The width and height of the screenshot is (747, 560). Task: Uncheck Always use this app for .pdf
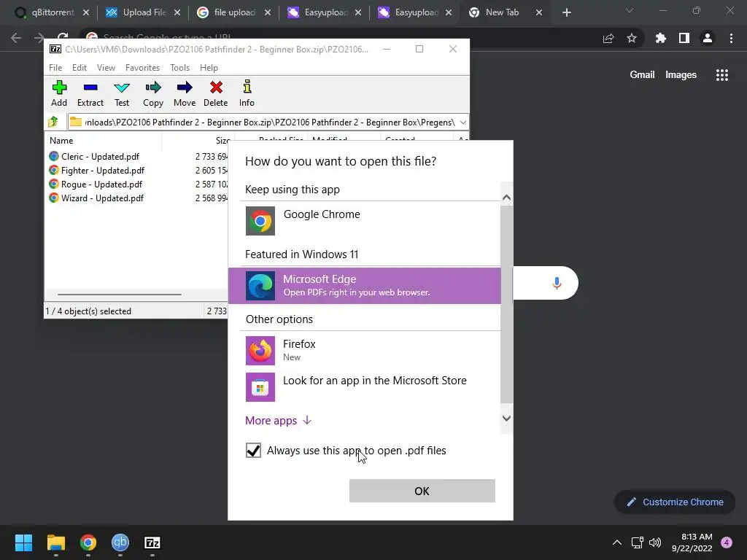click(x=253, y=450)
